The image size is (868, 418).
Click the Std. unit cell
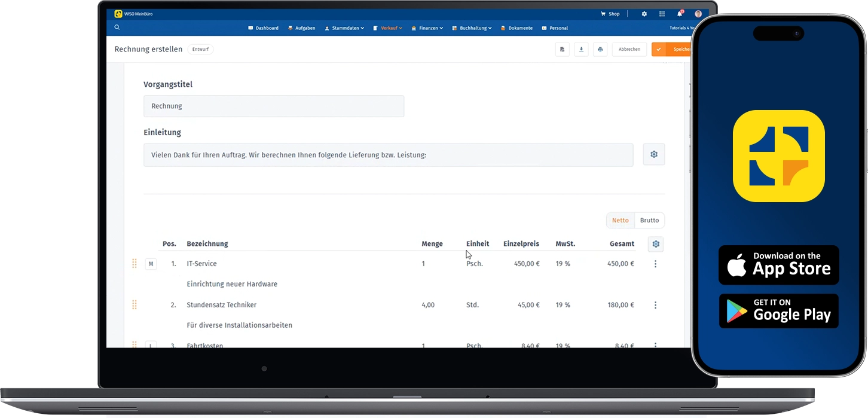click(x=473, y=305)
